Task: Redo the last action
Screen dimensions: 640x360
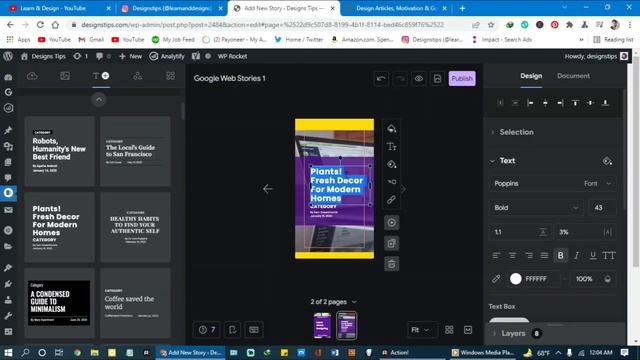Action: (400, 78)
